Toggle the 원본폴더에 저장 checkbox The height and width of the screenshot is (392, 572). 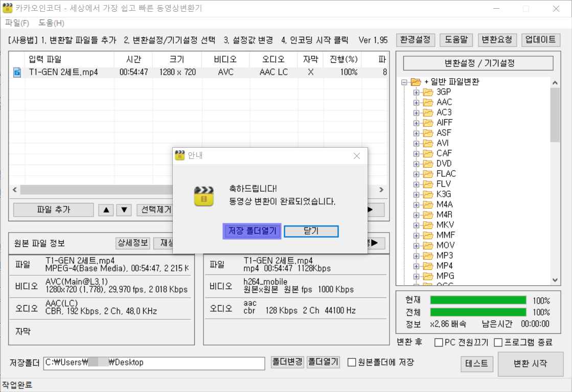[352, 362]
